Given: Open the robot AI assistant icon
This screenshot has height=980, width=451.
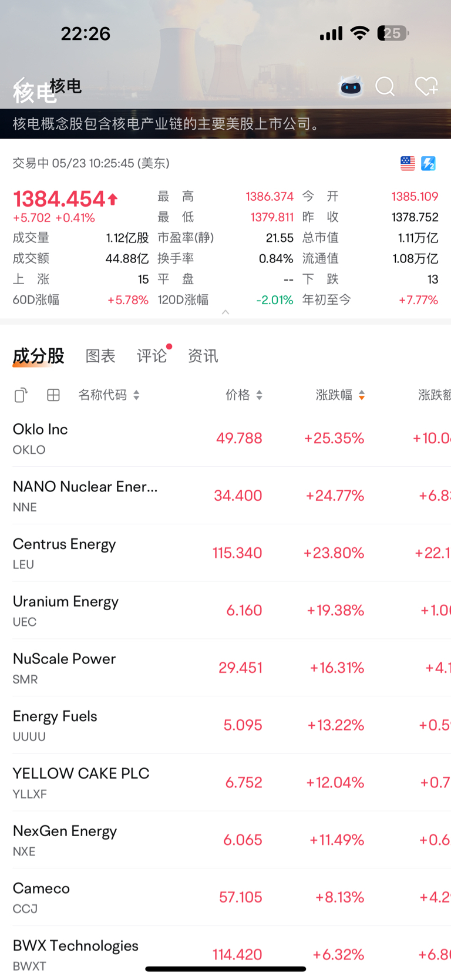Looking at the screenshot, I should [351, 87].
